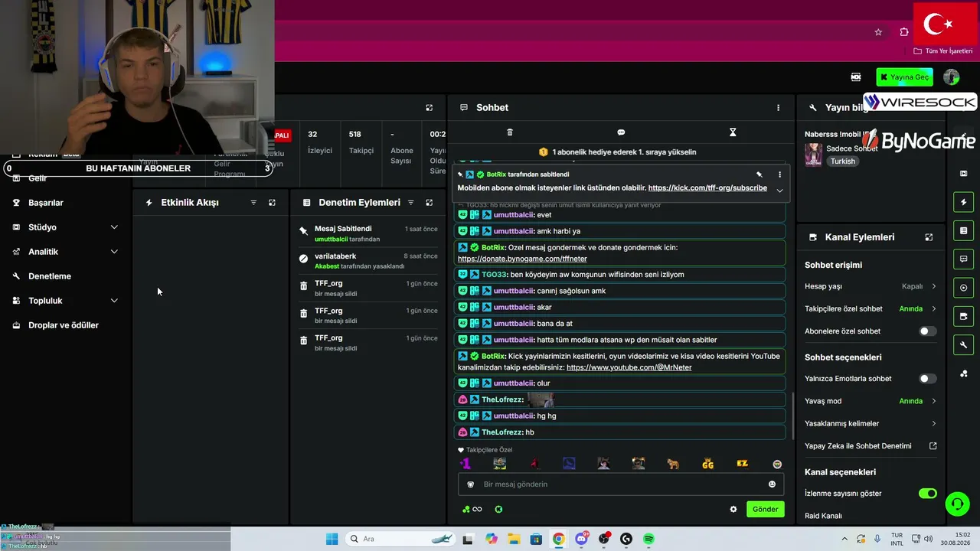Select the EZ emote
Viewport: 980px width, 551px height.
click(742, 464)
